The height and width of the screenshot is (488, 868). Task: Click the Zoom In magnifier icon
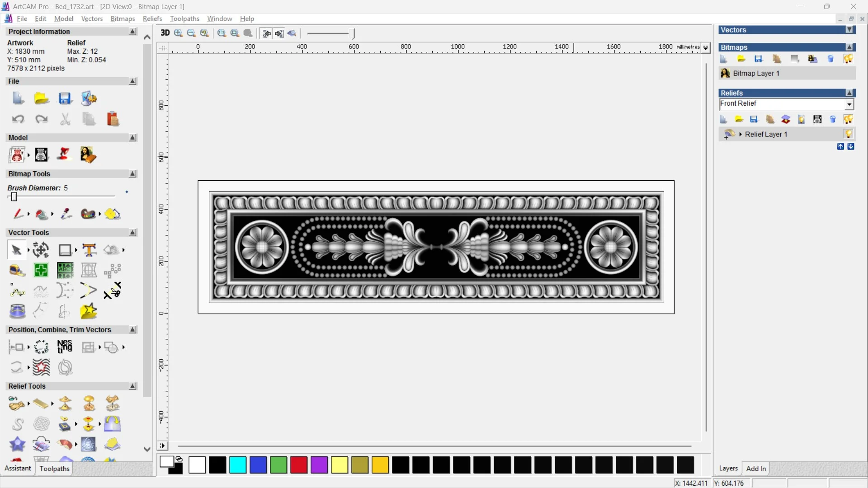point(178,33)
